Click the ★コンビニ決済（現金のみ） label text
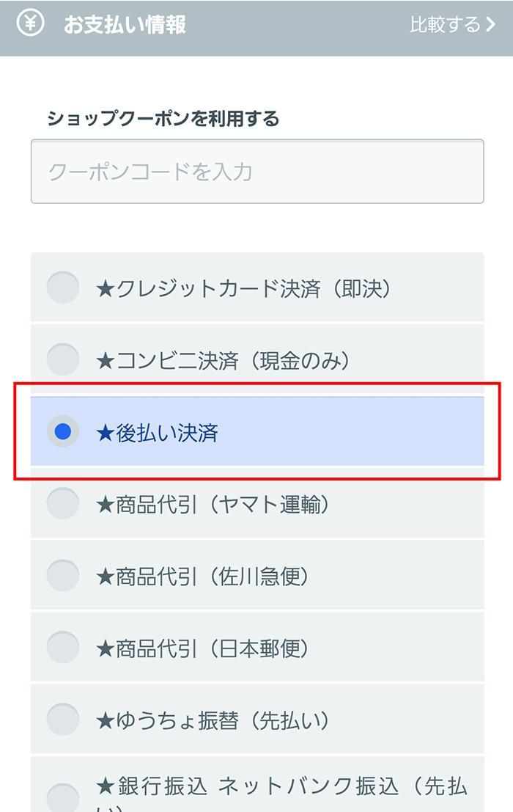The width and height of the screenshot is (513, 812). pyautogui.click(x=223, y=360)
